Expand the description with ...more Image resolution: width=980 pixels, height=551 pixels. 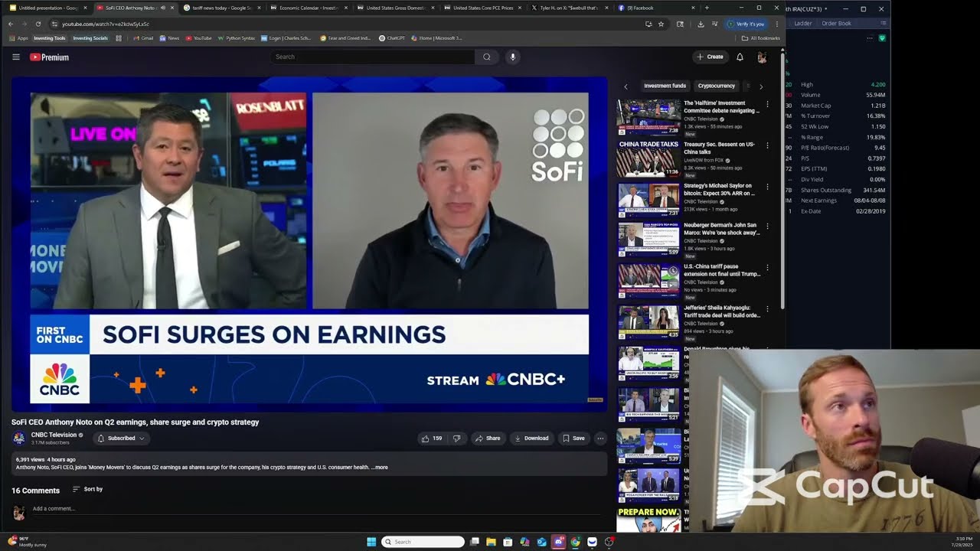380,467
